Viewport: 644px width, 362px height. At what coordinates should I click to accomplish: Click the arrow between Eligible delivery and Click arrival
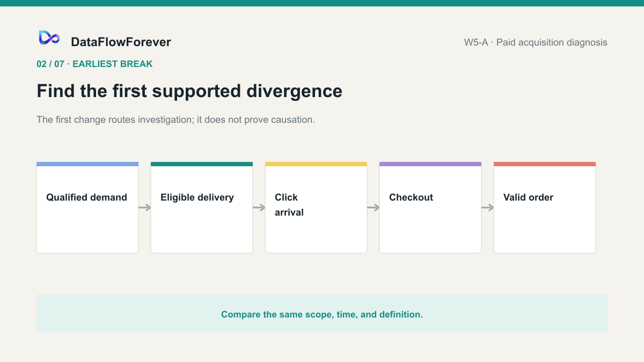(259, 208)
